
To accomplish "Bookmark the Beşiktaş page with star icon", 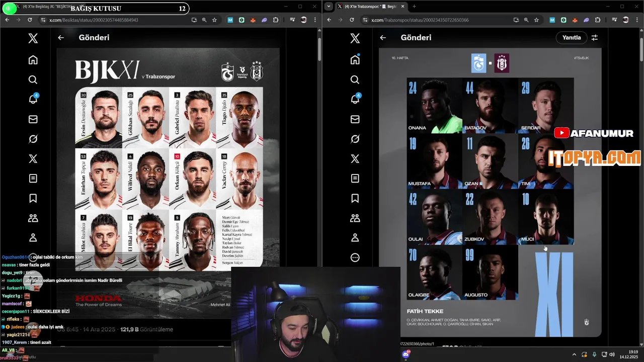I will 214,20.
